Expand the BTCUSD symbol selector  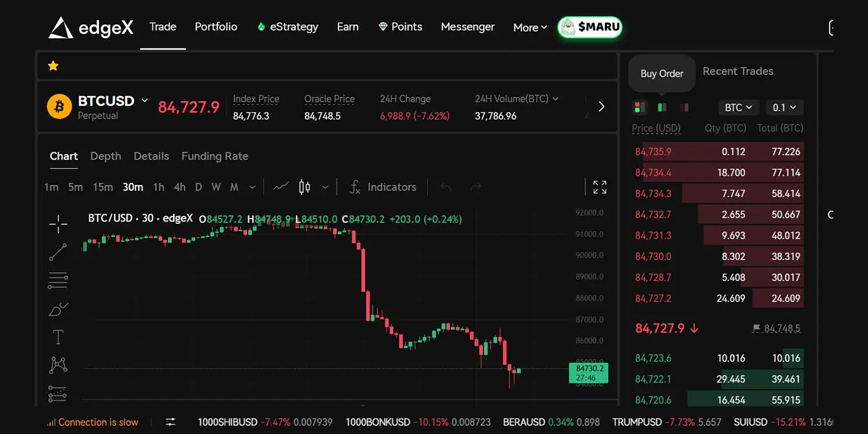pyautogui.click(x=144, y=100)
